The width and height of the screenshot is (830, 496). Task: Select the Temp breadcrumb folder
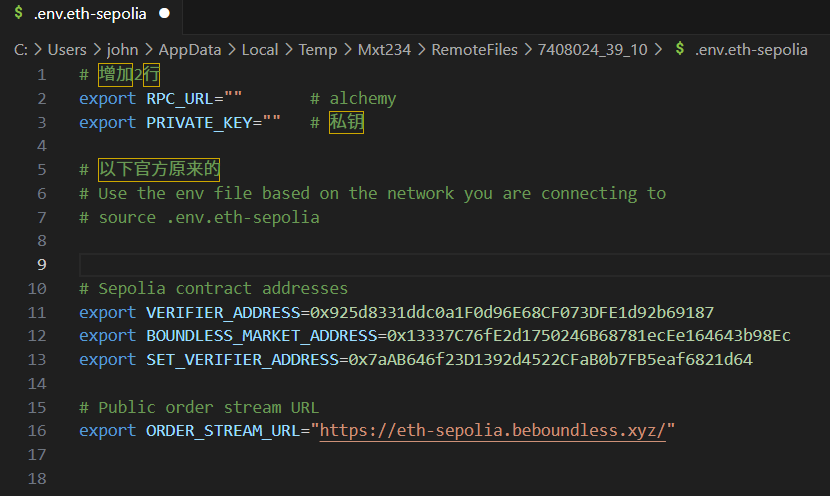click(x=318, y=50)
